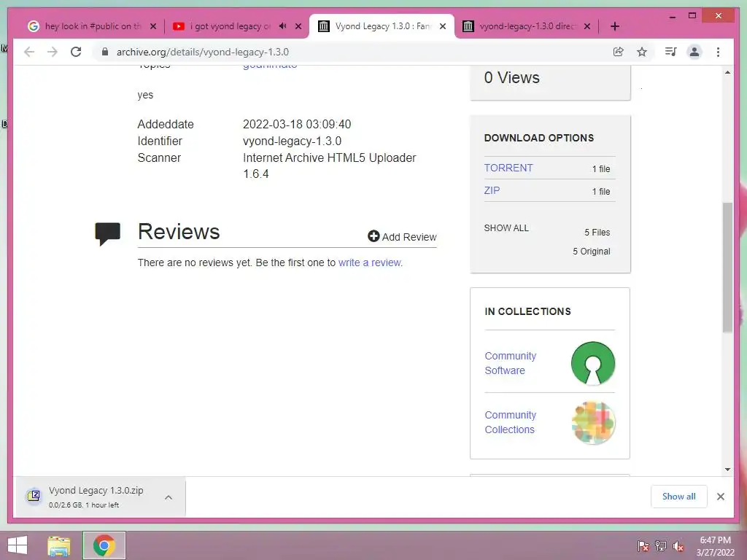Click the taskbar clock showing 6:47 PM
Viewport: 747px width, 560px height.
pyautogui.click(x=716, y=546)
